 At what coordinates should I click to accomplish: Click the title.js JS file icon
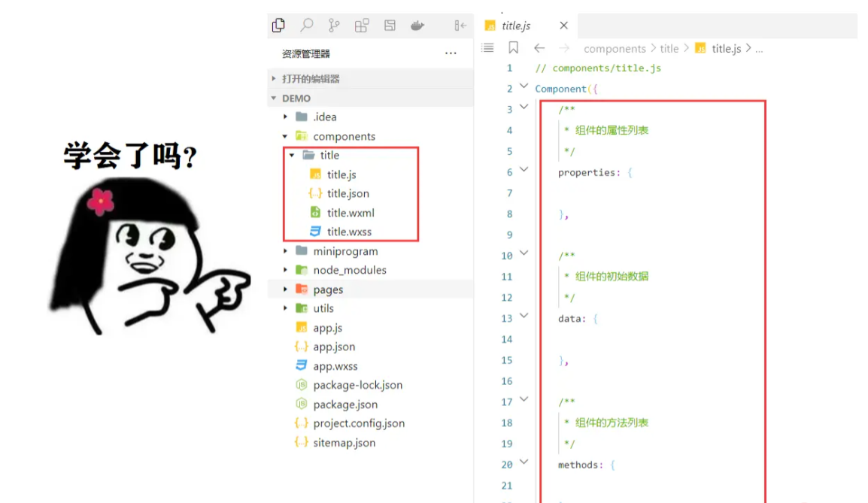315,174
